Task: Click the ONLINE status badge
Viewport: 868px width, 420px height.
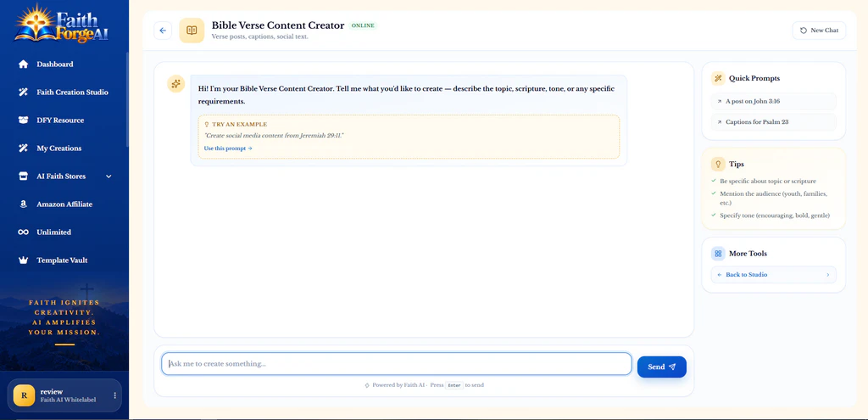Action: pos(363,25)
